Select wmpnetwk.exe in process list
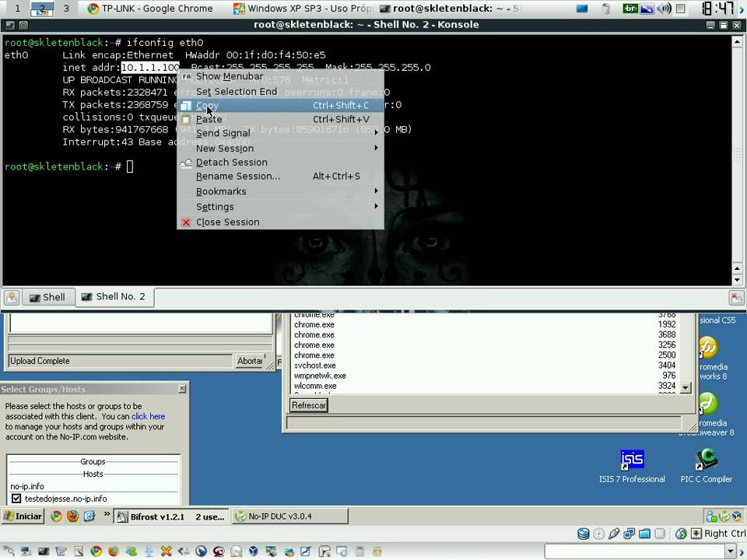The height and width of the screenshot is (560, 747). [x=485, y=376]
